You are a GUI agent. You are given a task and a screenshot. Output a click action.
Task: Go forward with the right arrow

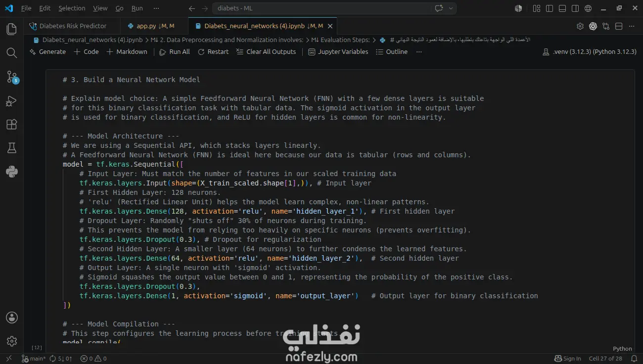pos(205,8)
